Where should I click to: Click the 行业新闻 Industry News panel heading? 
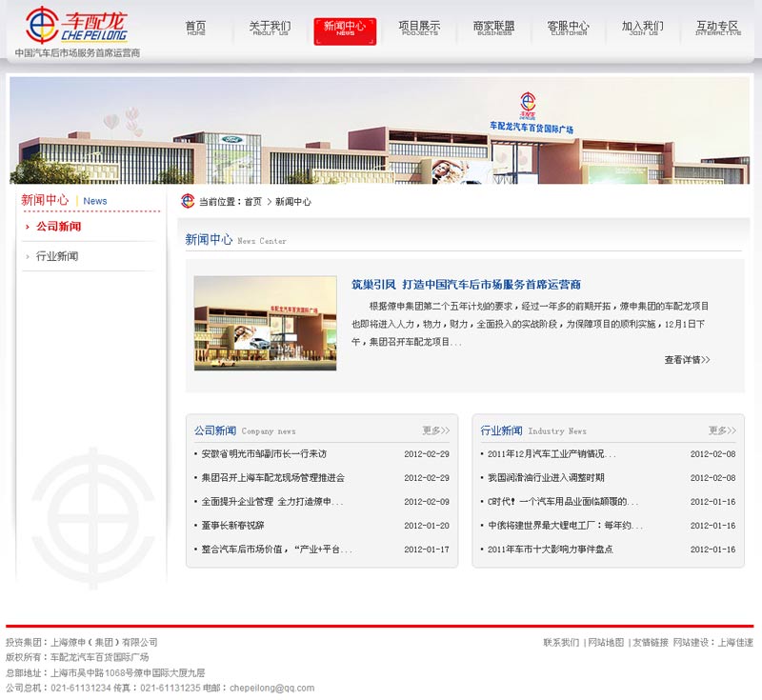coord(533,430)
